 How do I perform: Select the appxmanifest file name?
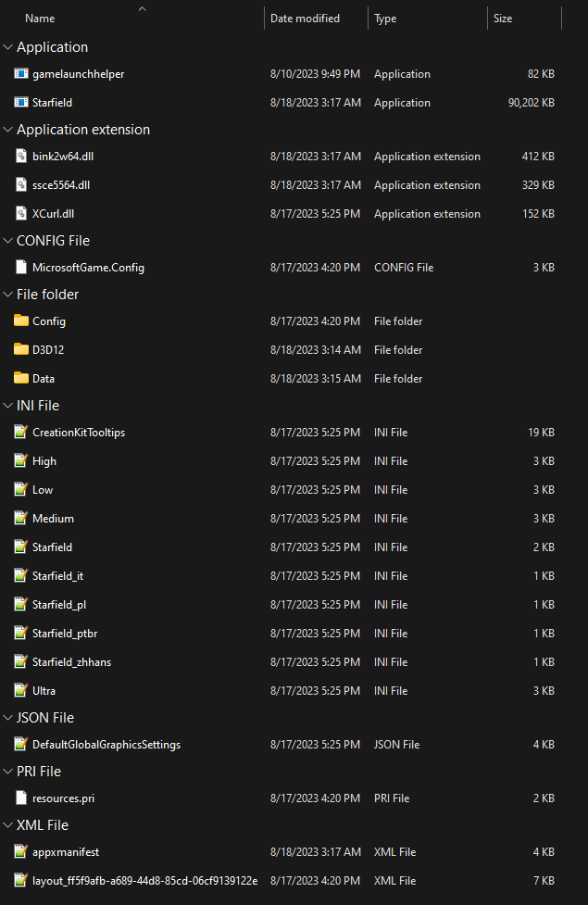coord(66,852)
